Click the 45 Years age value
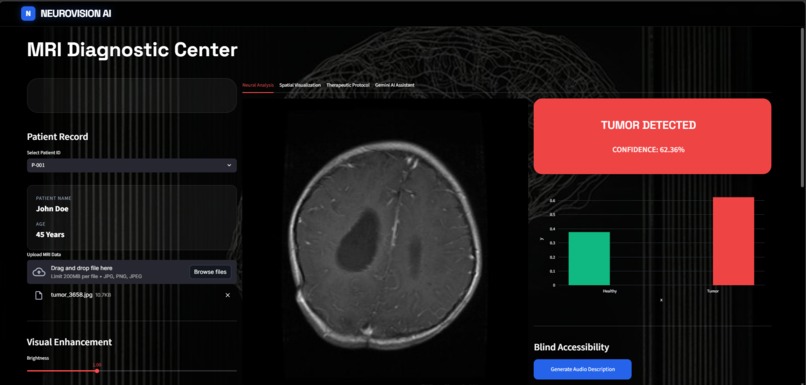This screenshot has width=806, height=385. [50, 234]
